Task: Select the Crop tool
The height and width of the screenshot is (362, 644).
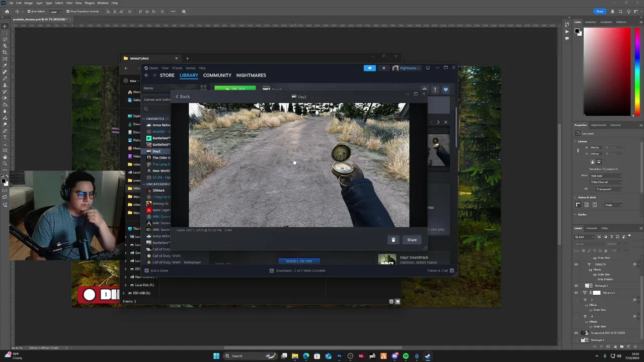Action: [5, 52]
